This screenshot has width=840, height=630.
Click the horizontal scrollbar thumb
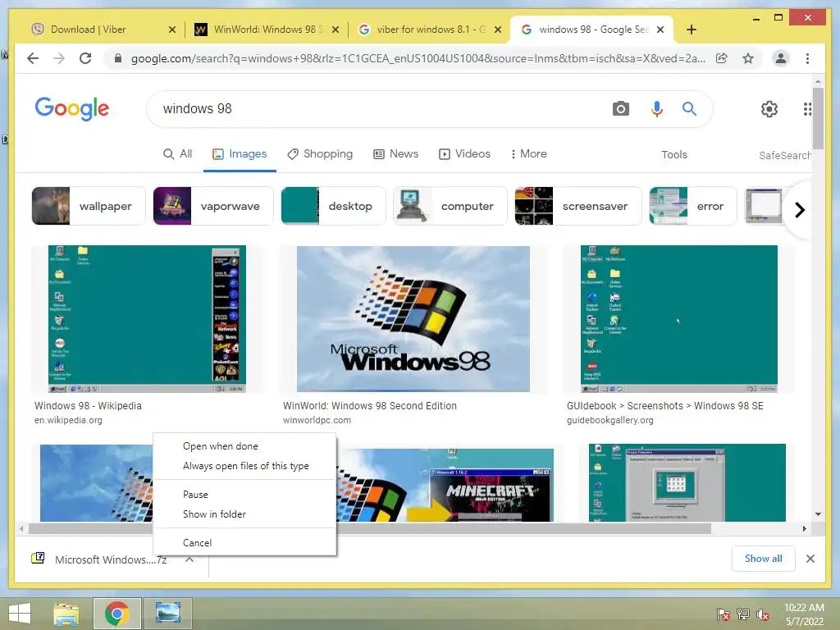[370, 529]
